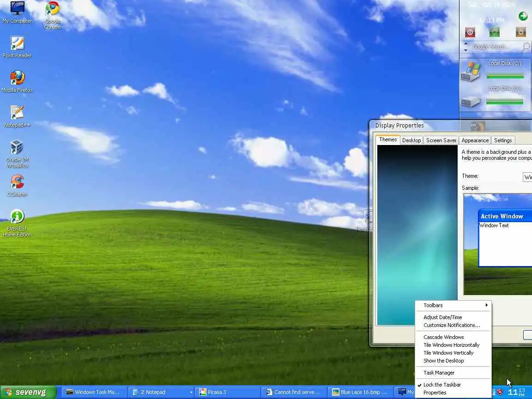This screenshot has width=532, height=399.
Task: Open the Local Disk (D:) drive icon
Action: click(x=471, y=101)
